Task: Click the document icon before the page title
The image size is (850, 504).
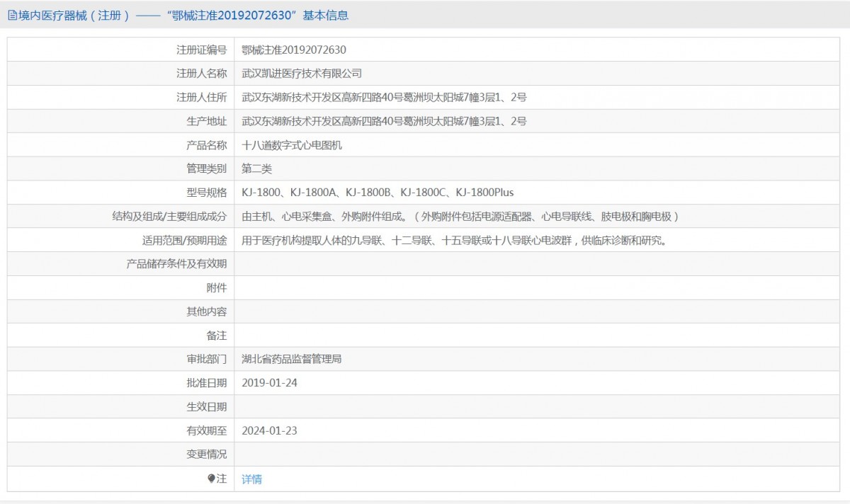Action: tap(11, 15)
